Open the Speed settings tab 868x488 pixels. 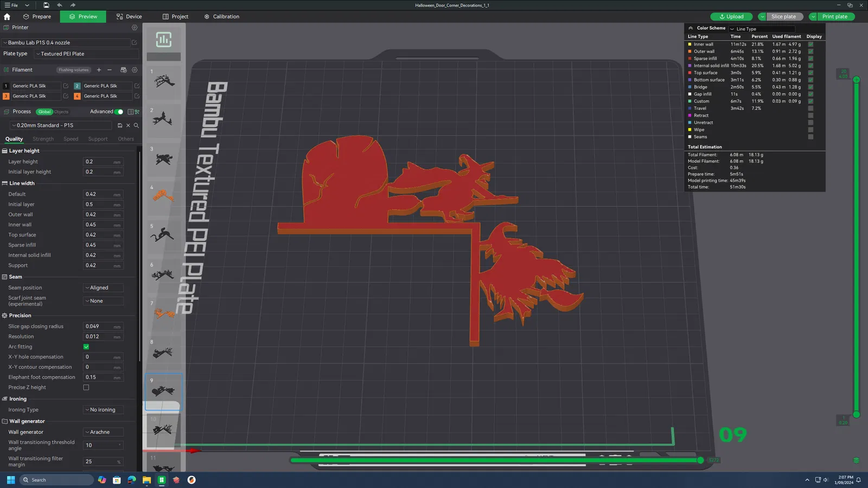click(x=71, y=139)
